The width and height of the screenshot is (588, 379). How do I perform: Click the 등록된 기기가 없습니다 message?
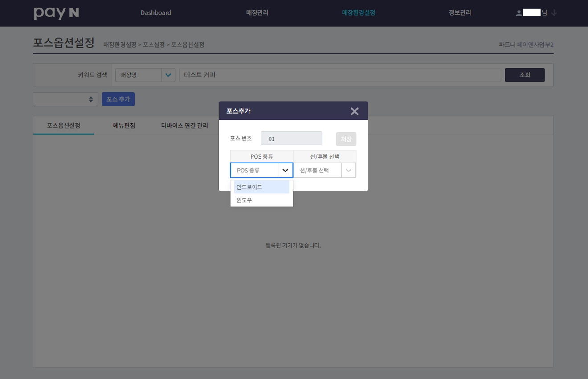tap(293, 245)
